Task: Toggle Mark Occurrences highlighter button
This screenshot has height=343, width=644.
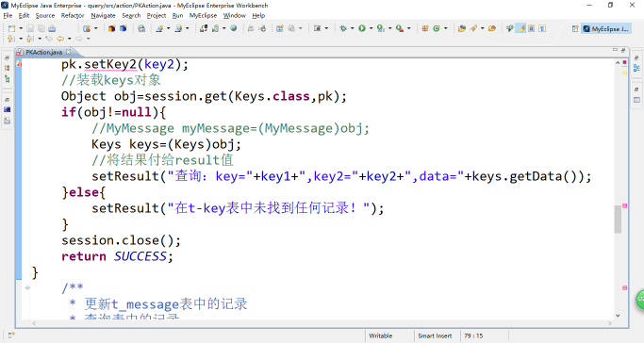Action: (x=520, y=28)
